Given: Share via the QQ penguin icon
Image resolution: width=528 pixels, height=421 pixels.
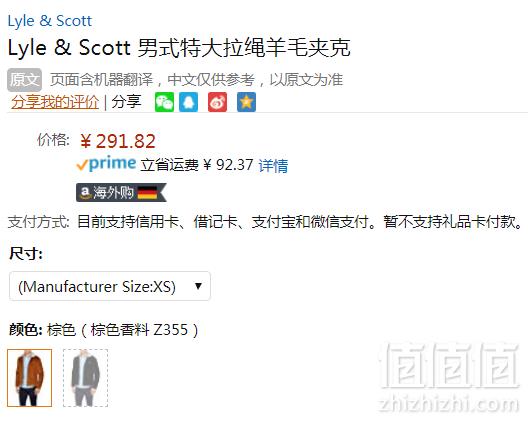Looking at the screenshot, I should (189, 102).
